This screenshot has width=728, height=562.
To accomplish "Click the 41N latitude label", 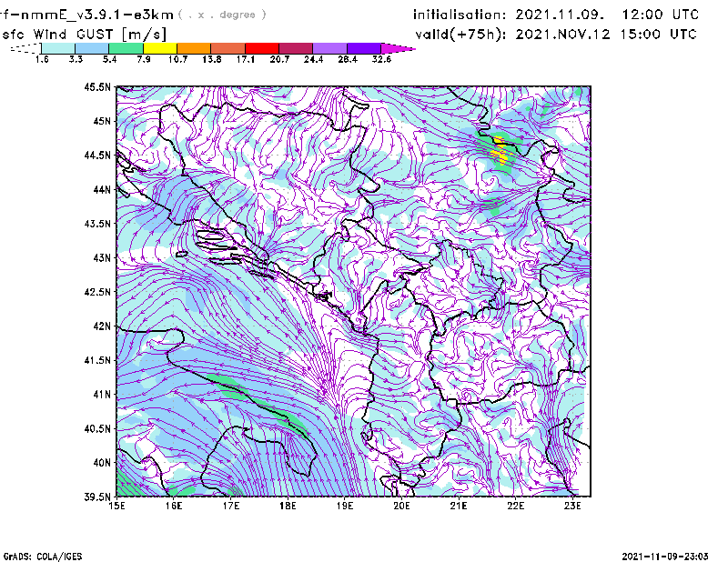I will pos(102,395).
